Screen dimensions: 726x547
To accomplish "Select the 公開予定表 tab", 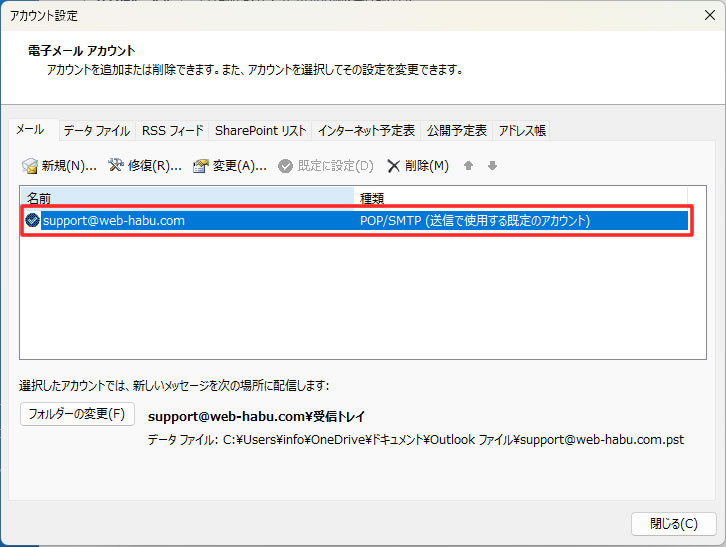I will pyautogui.click(x=457, y=131).
